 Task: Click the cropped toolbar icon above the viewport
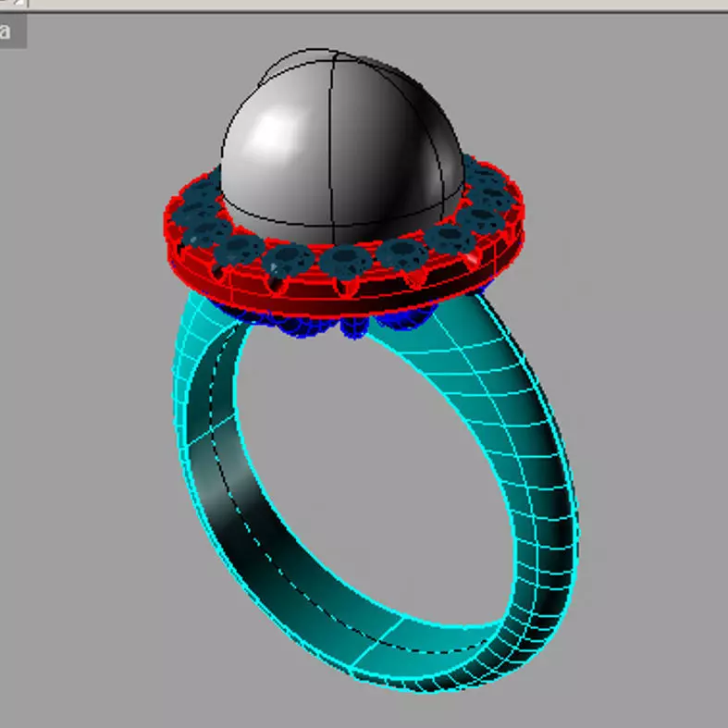(14, 4)
